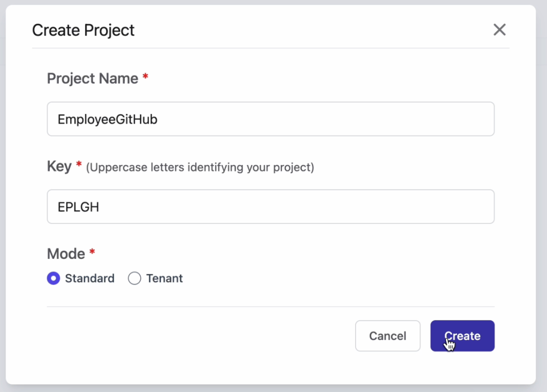
Task: Select the Standard mode radio button
Action: (53, 279)
